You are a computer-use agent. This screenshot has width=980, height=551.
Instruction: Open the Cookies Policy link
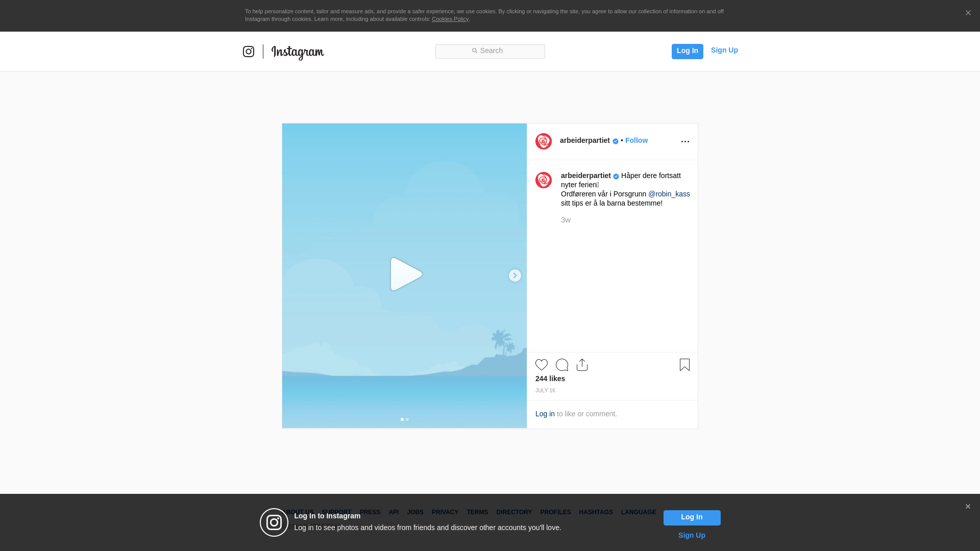click(x=450, y=19)
